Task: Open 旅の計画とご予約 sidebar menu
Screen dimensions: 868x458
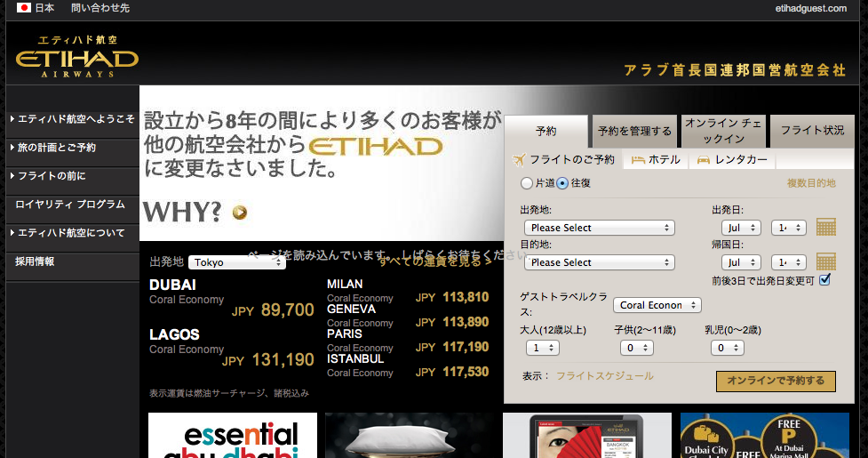Action: point(73,148)
